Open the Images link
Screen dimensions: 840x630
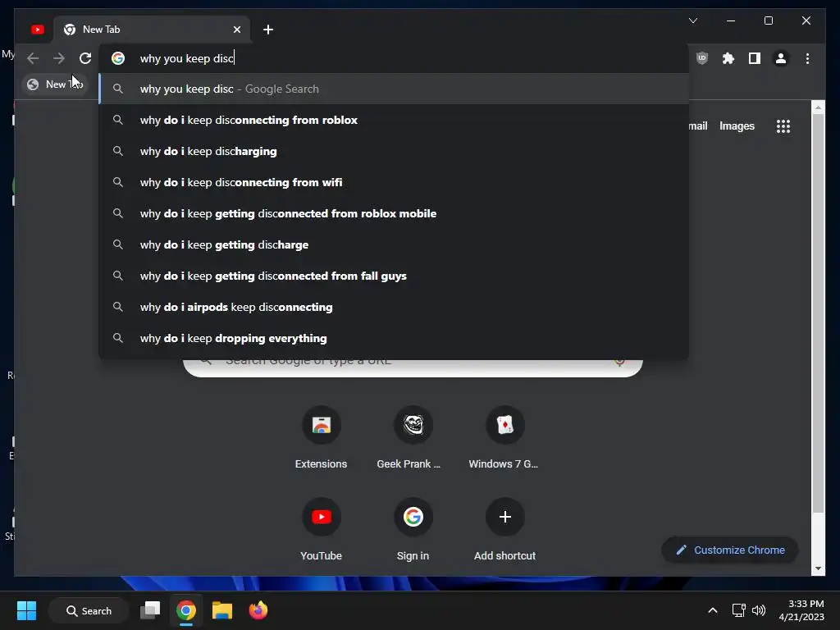click(737, 126)
